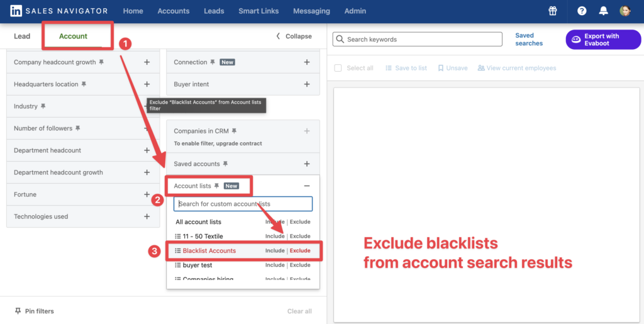The image size is (644, 324).
Task: Open the profile avatar menu
Action: point(625,11)
